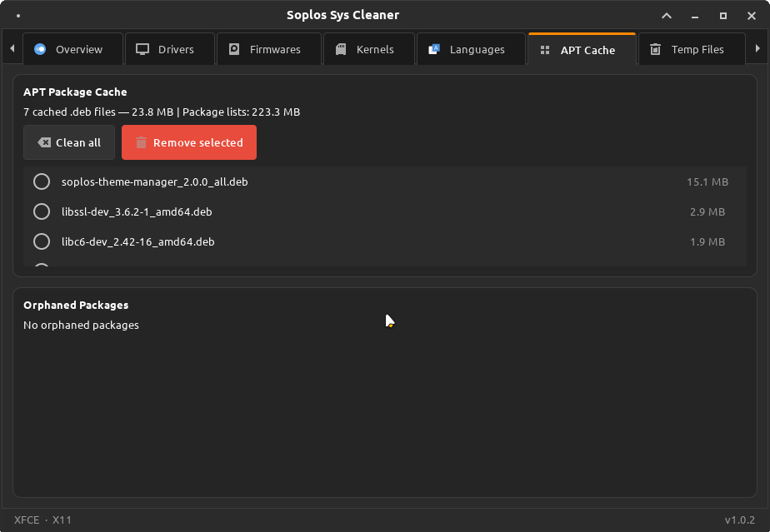Image resolution: width=770 pixels, height=532 pixels.
Task: Minimize the Soplos Sys Cleaner window
Action: (695, 16)
